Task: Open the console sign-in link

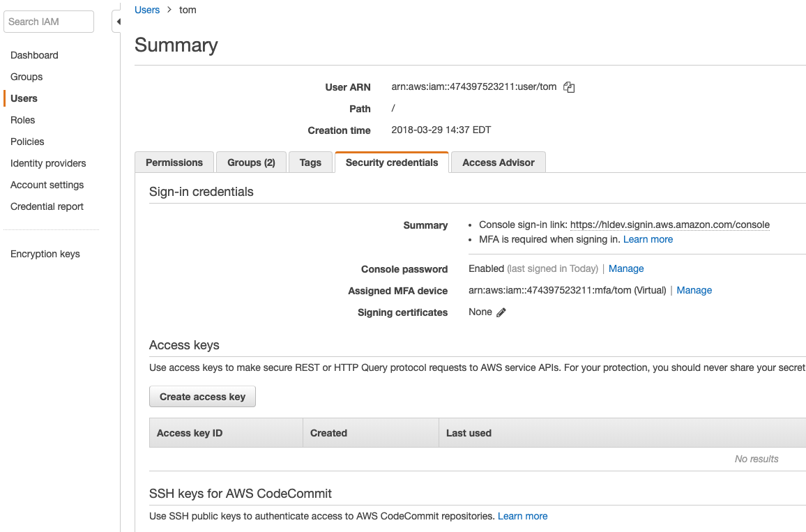Action: coord(669,225)
